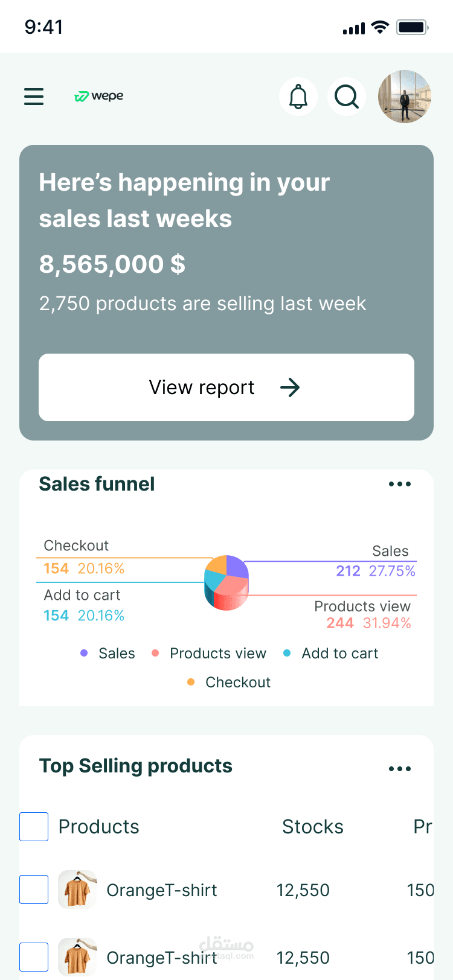This screenshot has width=453, height=980.
Task: Toggle the Add to cart legend item
Action: click(x=332, y=654)
